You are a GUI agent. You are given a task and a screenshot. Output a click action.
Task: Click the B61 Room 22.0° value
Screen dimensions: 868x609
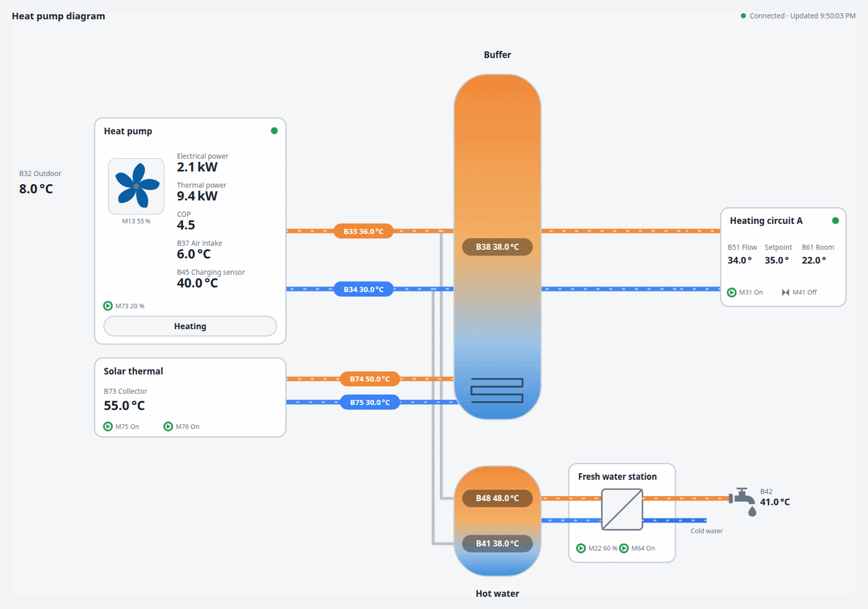pos(814,260)
